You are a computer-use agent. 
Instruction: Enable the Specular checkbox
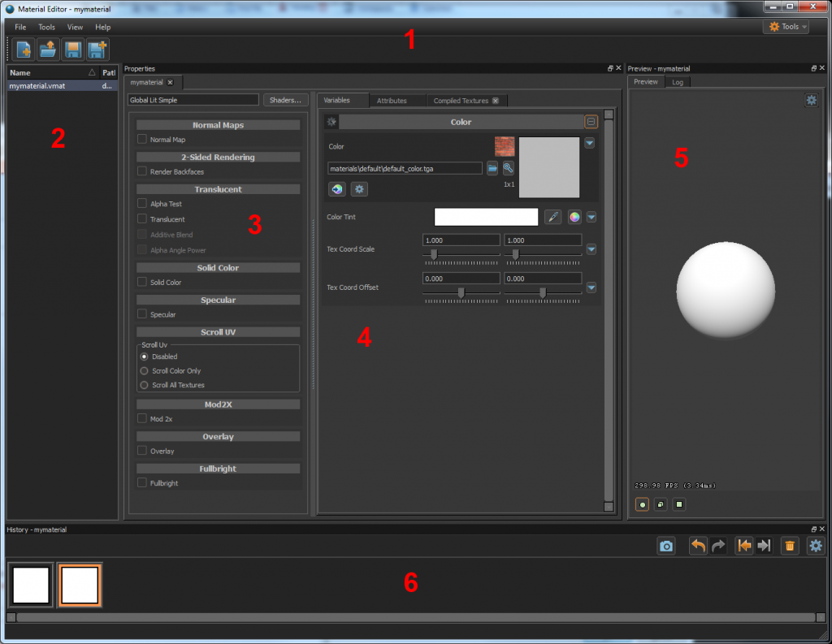pos(142,314)
